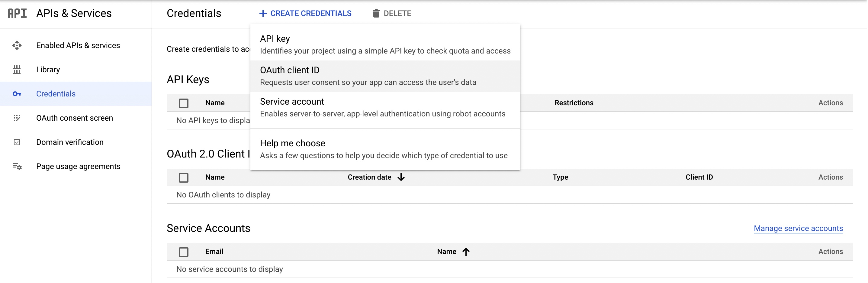The height and width of the screenshot is (283, 868).
Task: Click the Email column header
Action: (214, 252)
